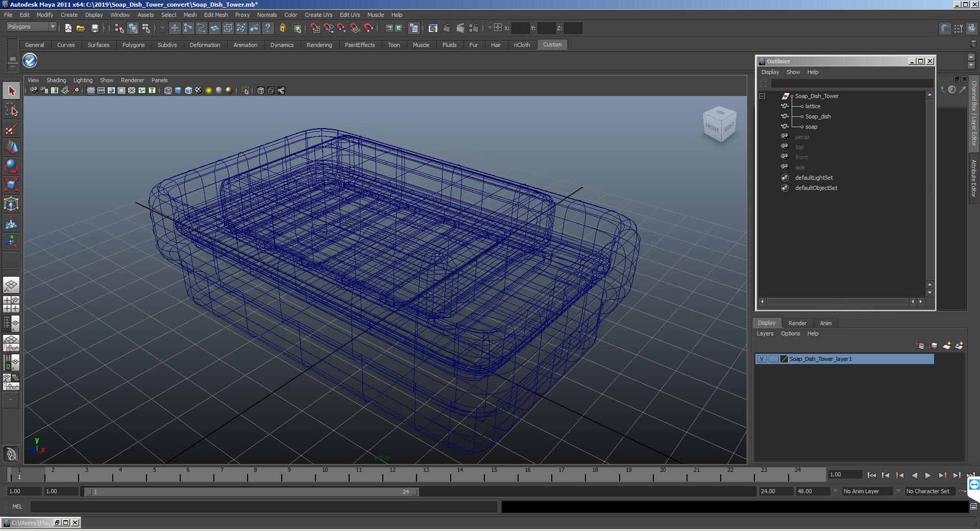Toggle Select by component type mode
The height and width of the screenshot is (531, 980).
pyautogui.click(x=146, y=29)
